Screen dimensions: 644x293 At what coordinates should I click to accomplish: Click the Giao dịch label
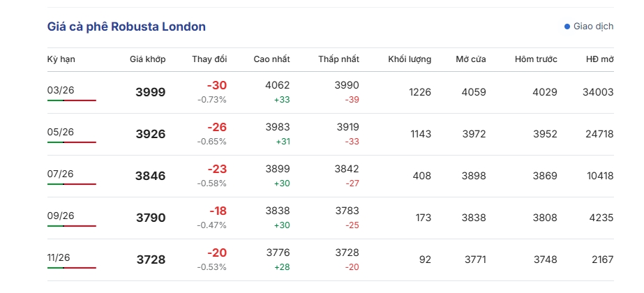pyautogui.click(x=593, y=27)
